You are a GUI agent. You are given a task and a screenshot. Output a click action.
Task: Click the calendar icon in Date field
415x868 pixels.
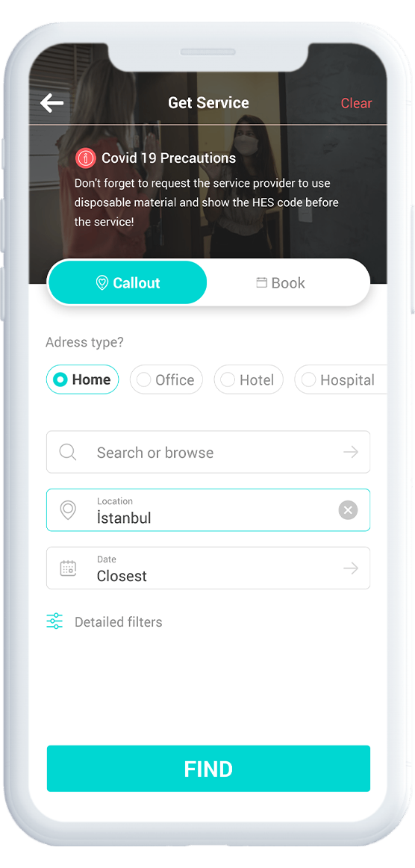68,568
